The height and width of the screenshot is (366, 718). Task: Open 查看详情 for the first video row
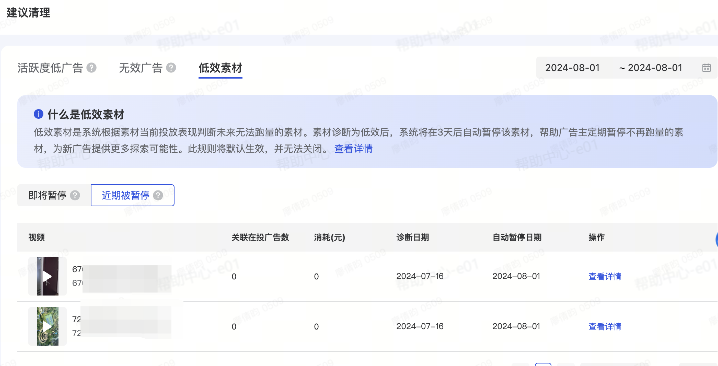[x=605, y=276]
